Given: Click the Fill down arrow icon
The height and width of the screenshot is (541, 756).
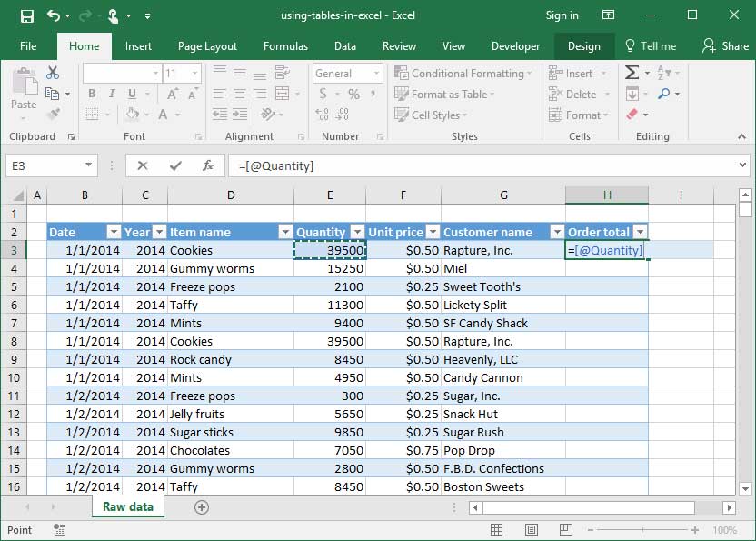Looking at the screenshot, I should tap(632, 94).
